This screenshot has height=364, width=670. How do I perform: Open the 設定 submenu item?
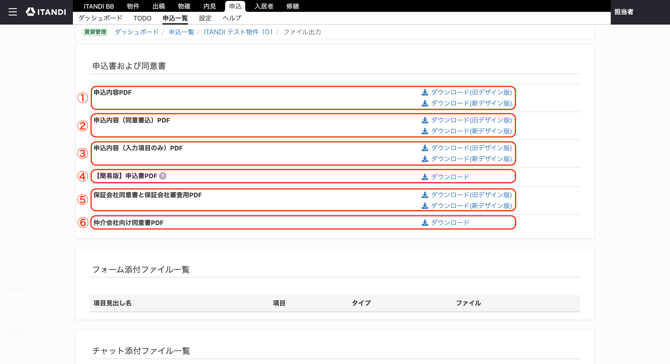[x=205, y=18]
